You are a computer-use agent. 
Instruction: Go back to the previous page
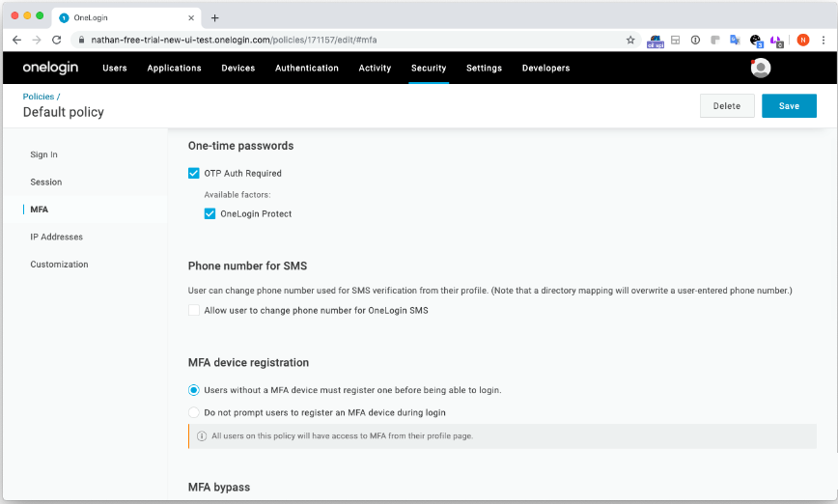point(16,41)
